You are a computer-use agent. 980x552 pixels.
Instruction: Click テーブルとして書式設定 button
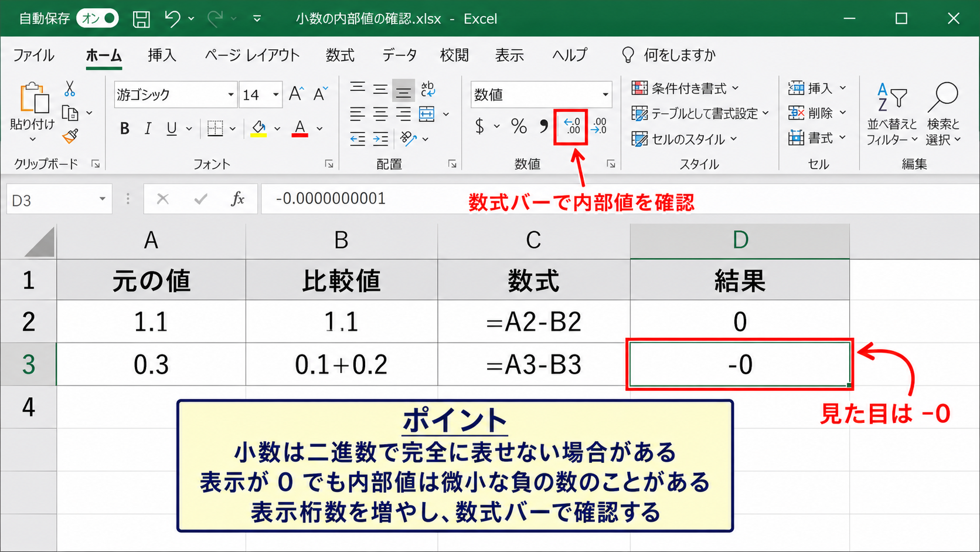click(700, 113)
